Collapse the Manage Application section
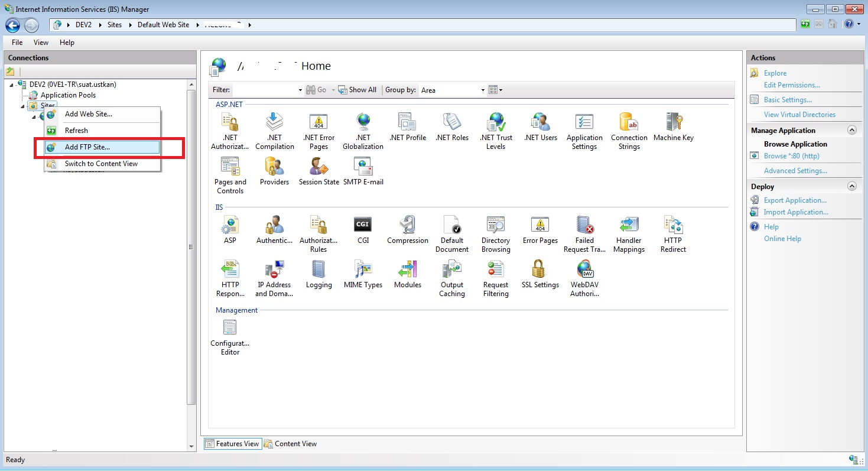The width and height of the screenshot is (868, 471). (x=851, y=130)
